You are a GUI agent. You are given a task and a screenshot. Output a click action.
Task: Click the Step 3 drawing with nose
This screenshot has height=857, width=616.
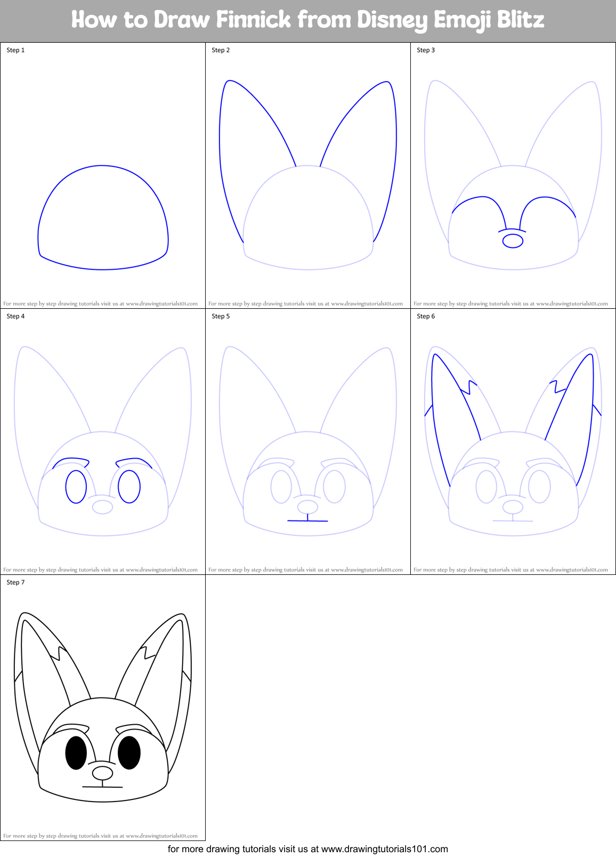pyautogui.click(x=513, y=175)
